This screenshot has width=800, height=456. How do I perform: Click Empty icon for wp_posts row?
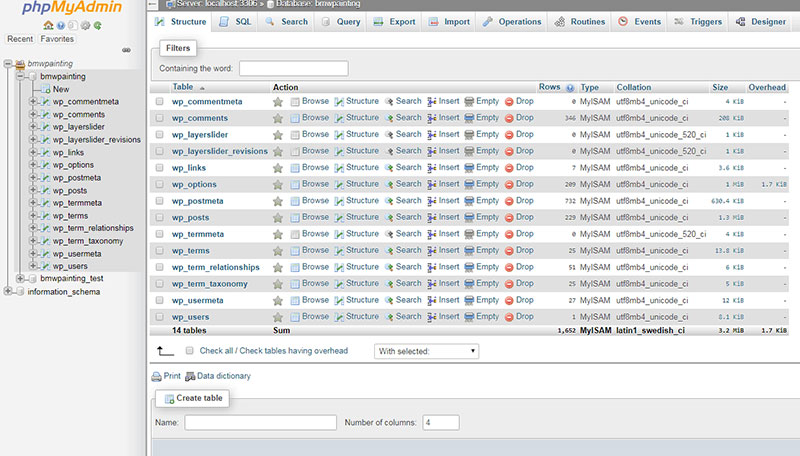(469, 218)
